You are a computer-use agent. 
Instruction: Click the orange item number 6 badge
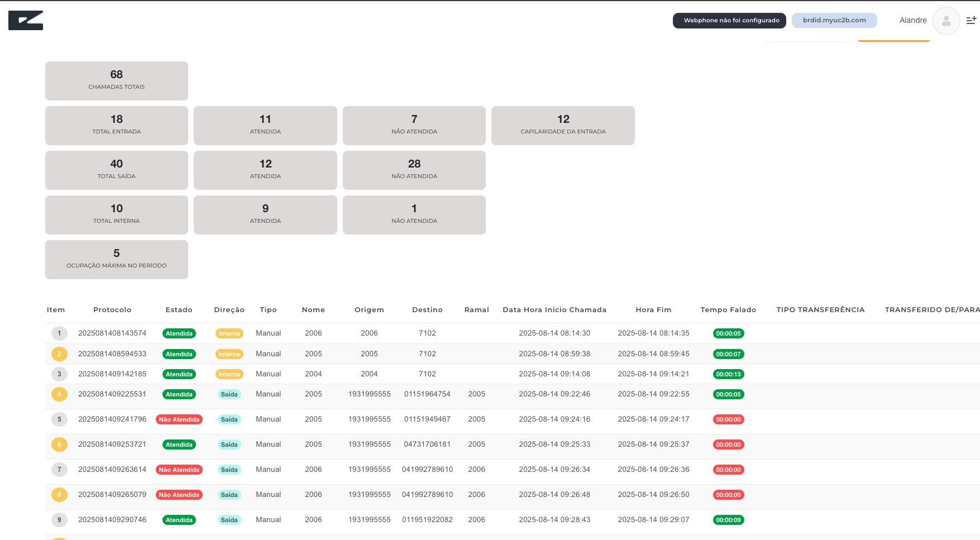point(59,445)
